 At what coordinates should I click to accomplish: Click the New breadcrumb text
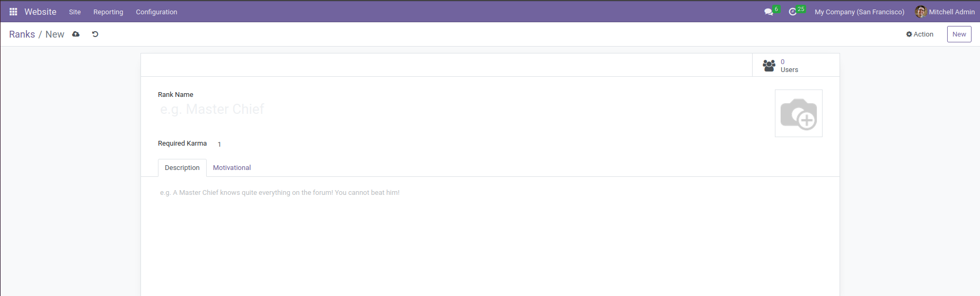coord(55,34)
